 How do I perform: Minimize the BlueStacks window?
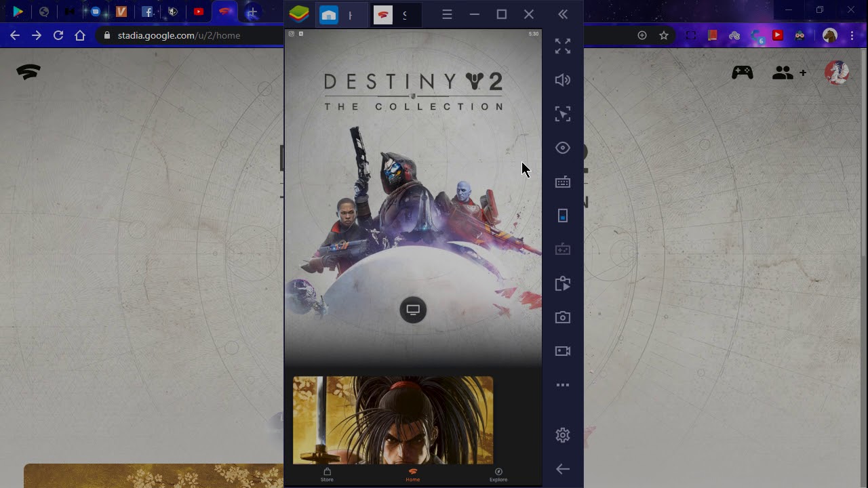(475, 14)
